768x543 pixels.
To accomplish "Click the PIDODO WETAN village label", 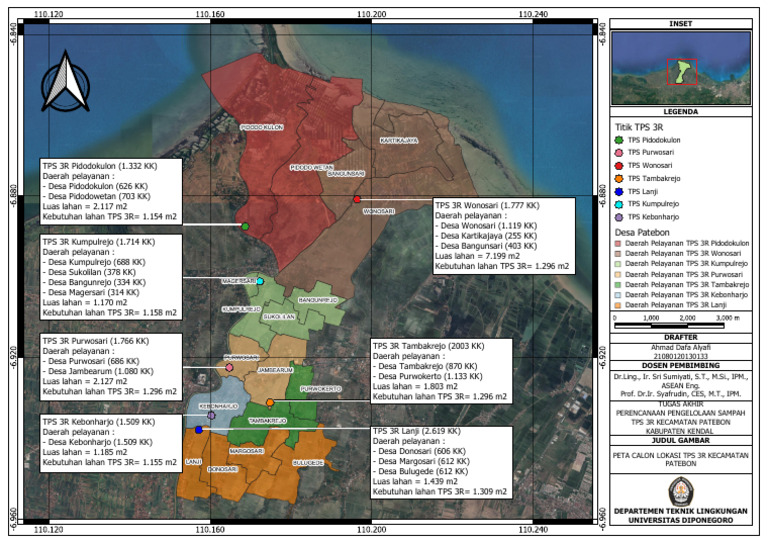I will click(312, 167).
